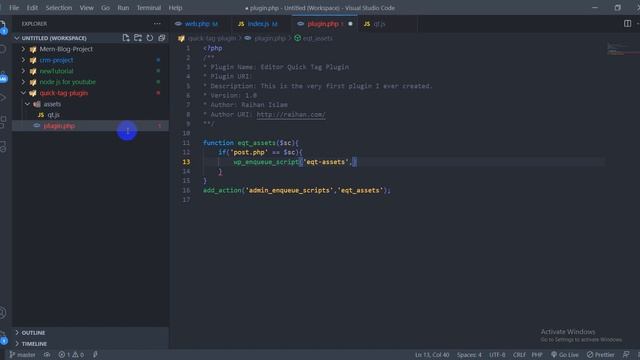This screenshot has width=640, height=360.
Task: Open Explorer views and more actions menu
Action: coord(157,24)
